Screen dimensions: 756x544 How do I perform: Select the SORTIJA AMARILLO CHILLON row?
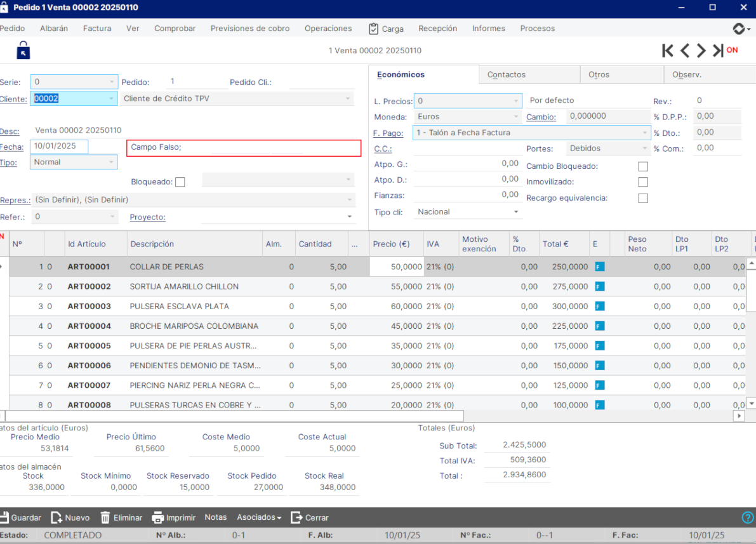pyautogui.click(x=377, y=286)
